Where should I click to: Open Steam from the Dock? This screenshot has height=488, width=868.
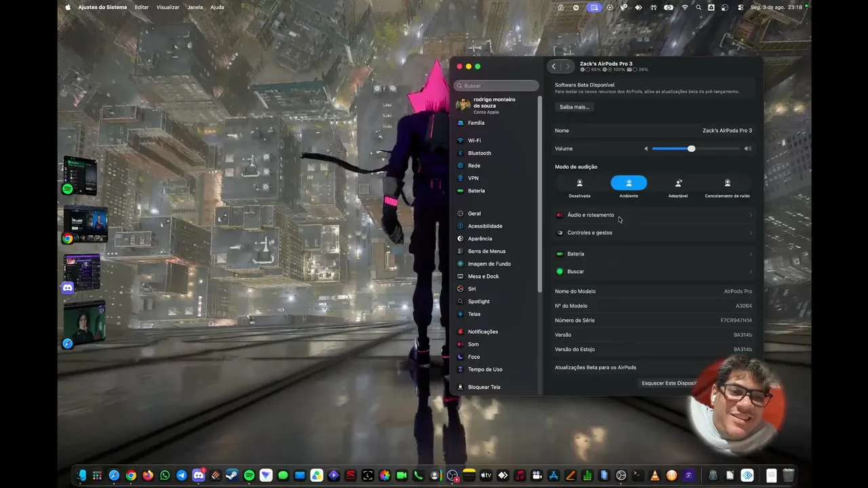click(232, 476)
